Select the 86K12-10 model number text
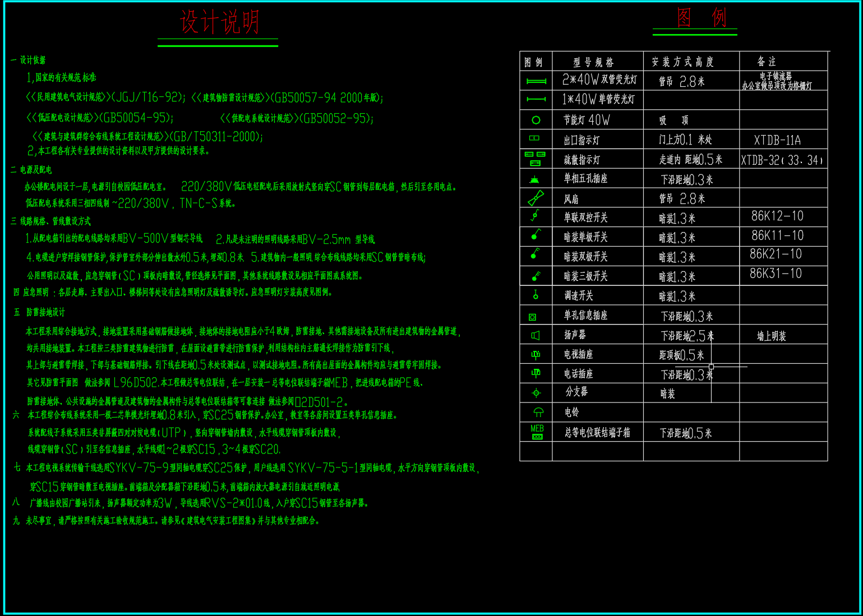Viewport: 863px width, 616px height. click(x=777, y=216)
